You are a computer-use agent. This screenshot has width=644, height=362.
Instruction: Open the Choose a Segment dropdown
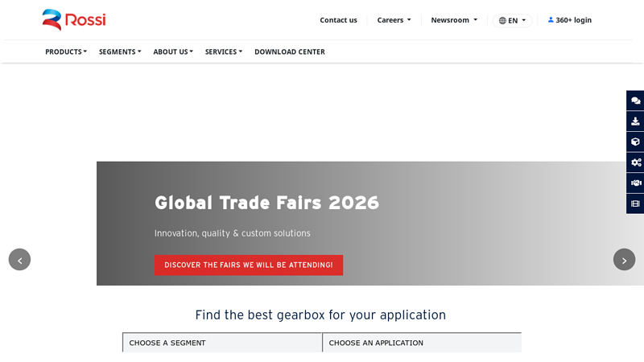click(x=222, y=343)
